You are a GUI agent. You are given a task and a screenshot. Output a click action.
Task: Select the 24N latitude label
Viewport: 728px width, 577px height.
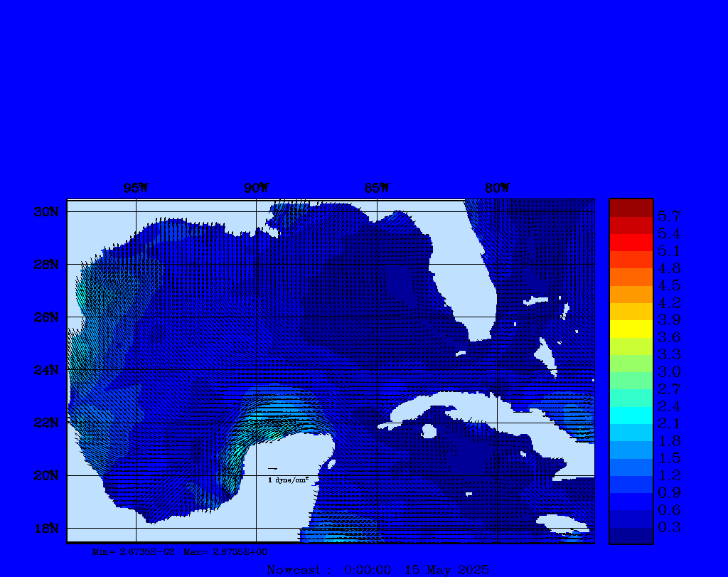(x=45, y=370)
